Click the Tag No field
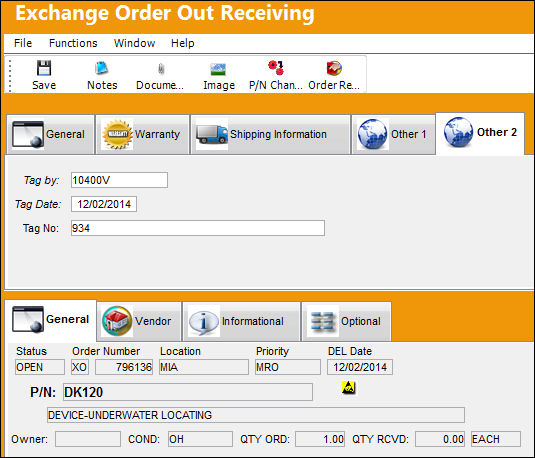This screenshot has width=535, height=458. (198, 228)
